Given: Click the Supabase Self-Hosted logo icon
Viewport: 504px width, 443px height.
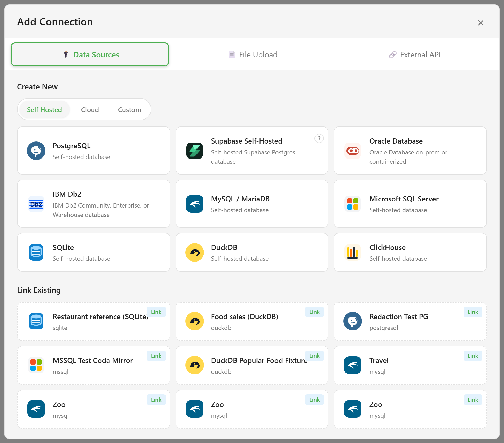Looking at the screenshot, I should pos(195,151).
